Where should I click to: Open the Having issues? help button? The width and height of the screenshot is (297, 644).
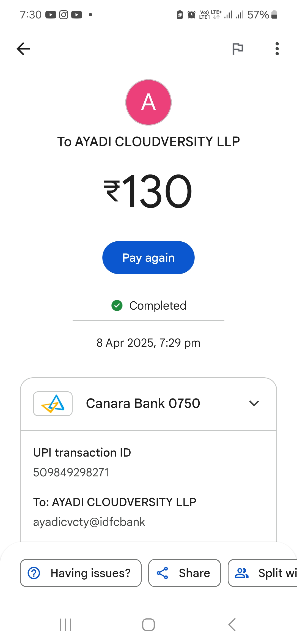pyautogui.click(x=81, y=573)
